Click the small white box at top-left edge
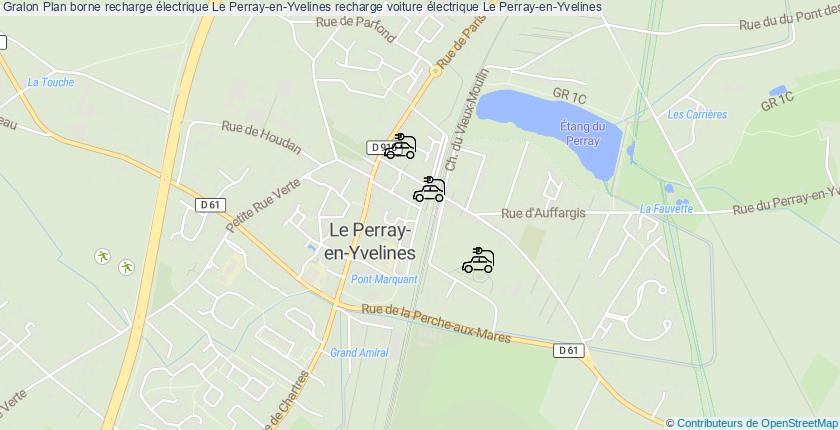 click(x=3, y=42)
